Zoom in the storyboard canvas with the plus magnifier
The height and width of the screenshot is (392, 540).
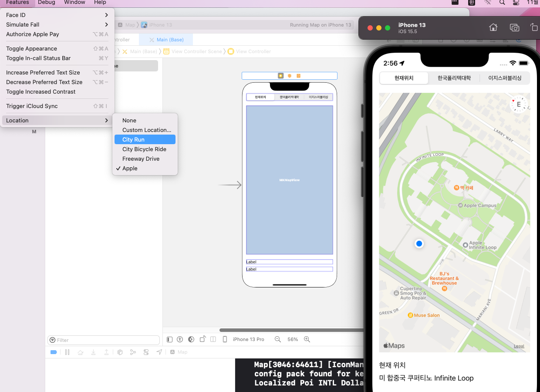pos(307,339)
